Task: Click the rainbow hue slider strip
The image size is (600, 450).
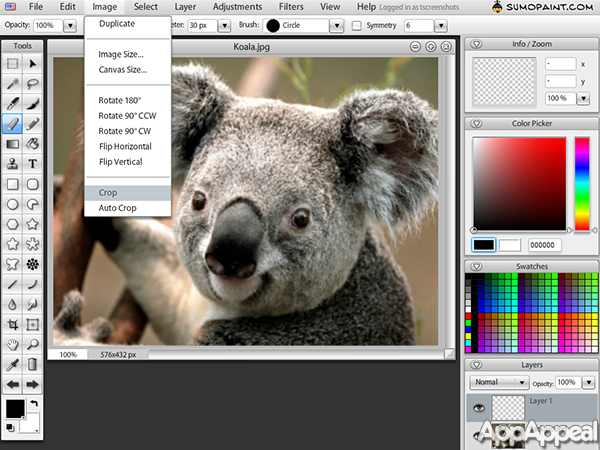Action: [581, 184]
